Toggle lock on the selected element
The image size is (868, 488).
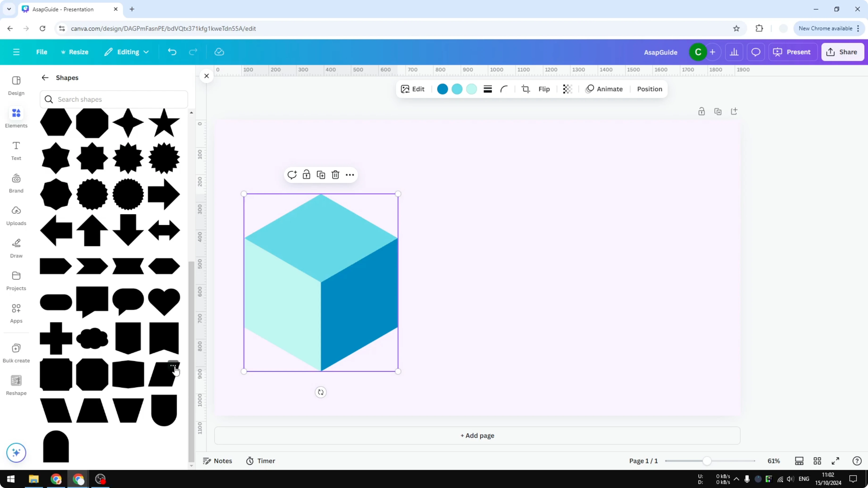pyautogui.click(x=306, y=174)
